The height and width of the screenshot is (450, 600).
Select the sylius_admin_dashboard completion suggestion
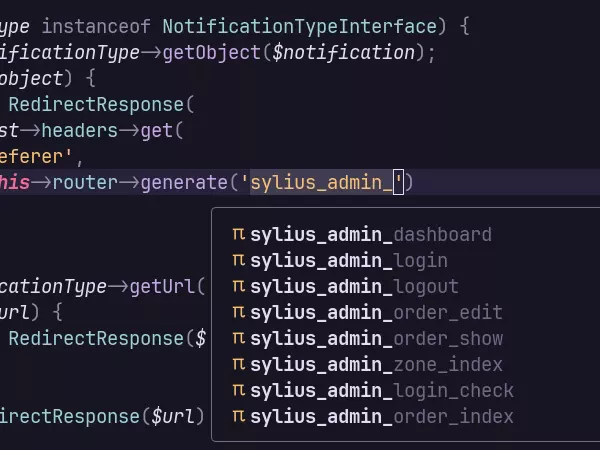tap(370, 235)
